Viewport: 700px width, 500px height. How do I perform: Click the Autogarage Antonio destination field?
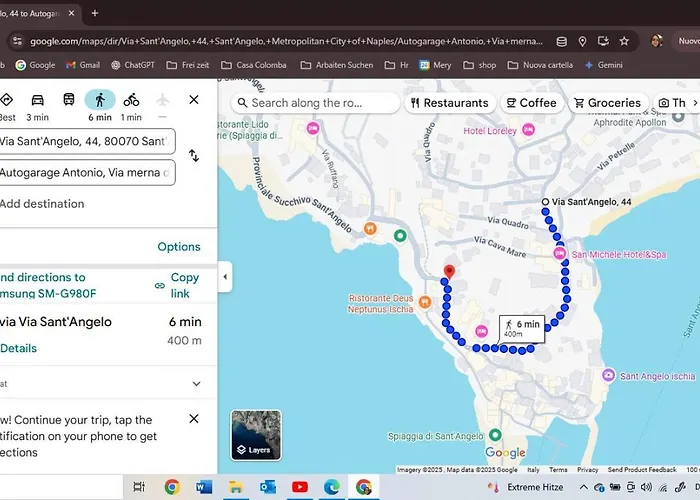(85, 173)
